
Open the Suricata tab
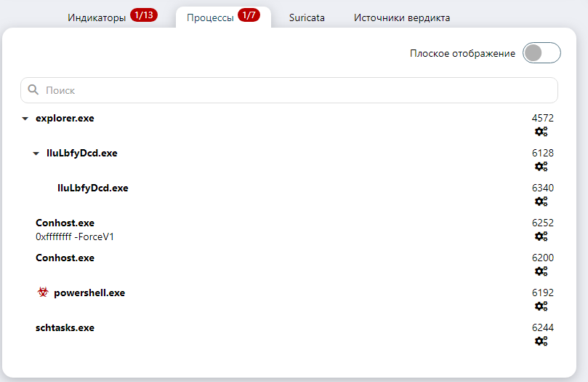(x=306, y=17)
